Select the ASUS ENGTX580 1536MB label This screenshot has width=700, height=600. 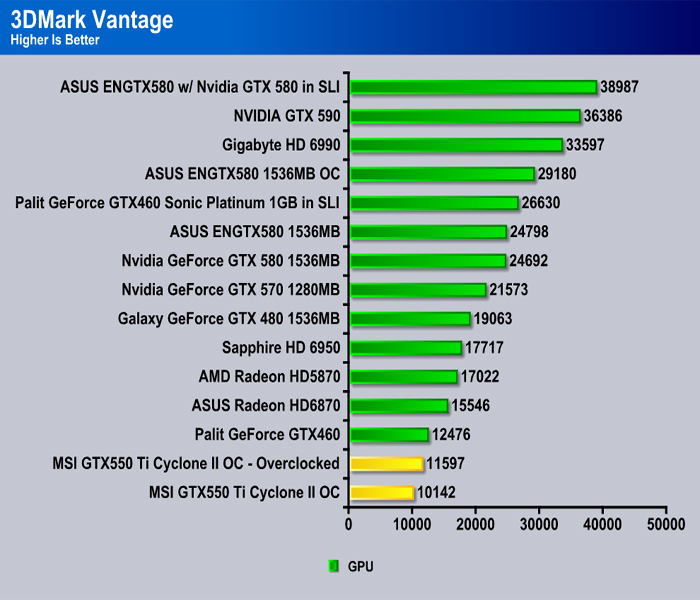point(255,232)
